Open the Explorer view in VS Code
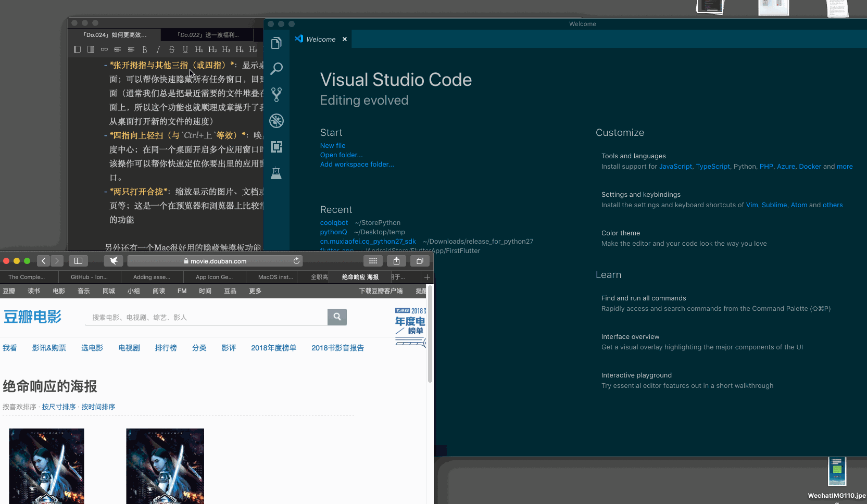867x504 pixels. pyautogui.click(x=277, y=43)
